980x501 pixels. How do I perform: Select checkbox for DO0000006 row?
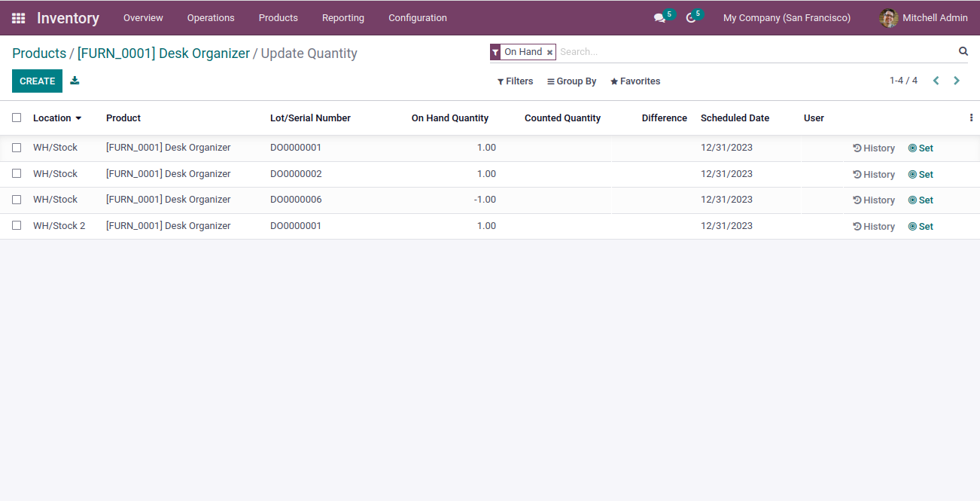17,200
